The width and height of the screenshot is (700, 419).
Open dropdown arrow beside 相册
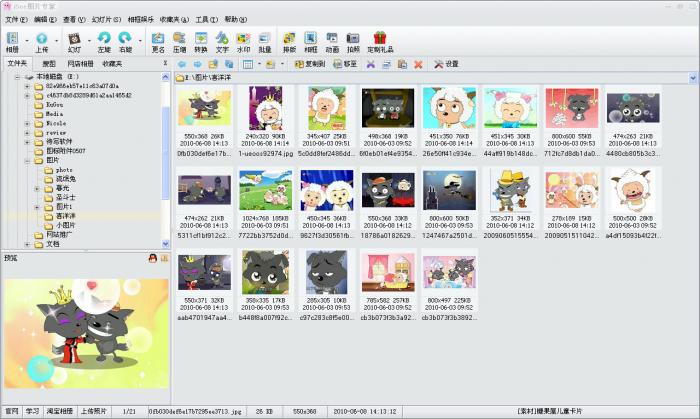point(27,41)
